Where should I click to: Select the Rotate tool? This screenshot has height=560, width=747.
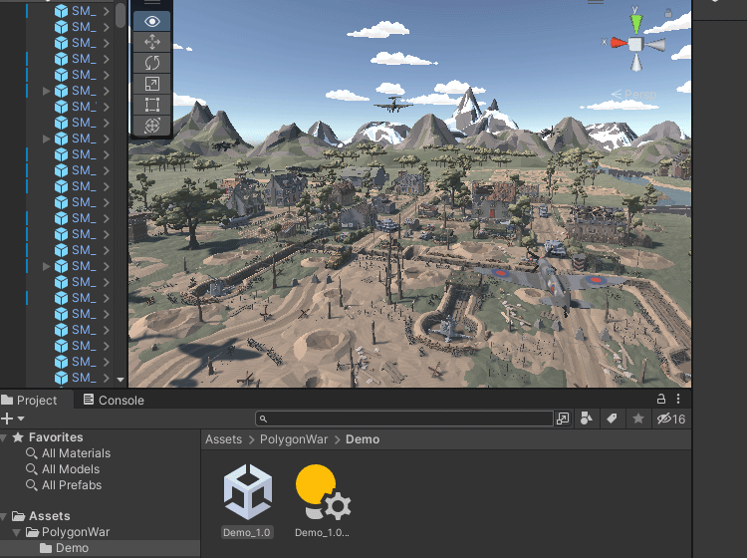(151, 63)
